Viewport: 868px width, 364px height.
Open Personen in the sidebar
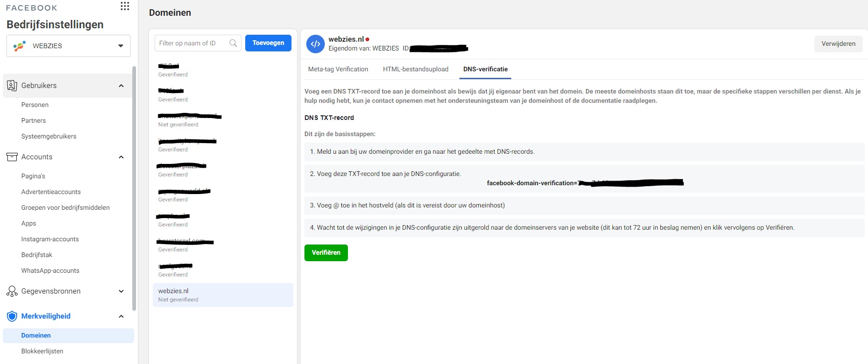(x=35, y=105)
